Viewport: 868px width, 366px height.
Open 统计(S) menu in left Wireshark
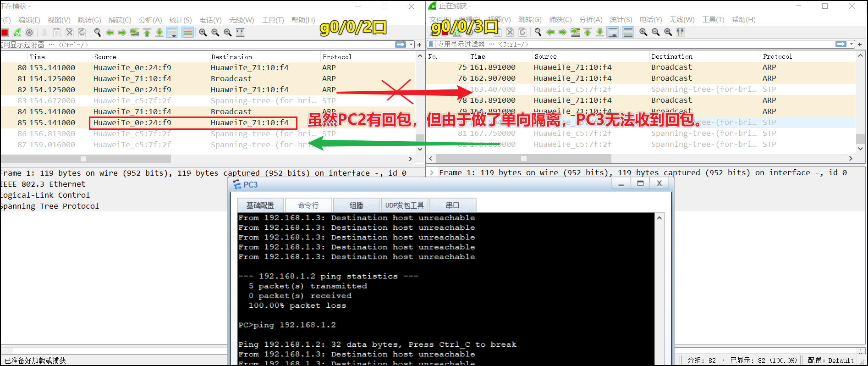point(181,20)
